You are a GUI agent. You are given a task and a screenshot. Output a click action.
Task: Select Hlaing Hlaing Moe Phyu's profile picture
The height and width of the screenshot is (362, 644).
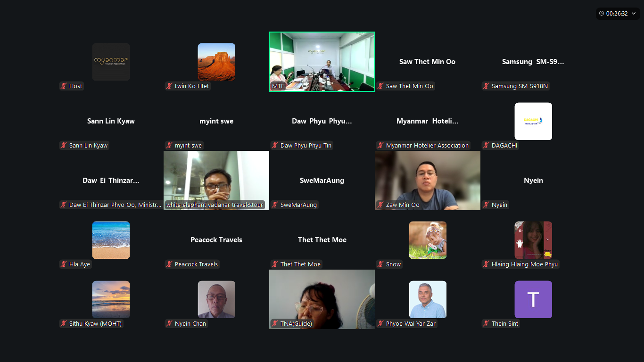pyautogui.click(x=533, y=240)
